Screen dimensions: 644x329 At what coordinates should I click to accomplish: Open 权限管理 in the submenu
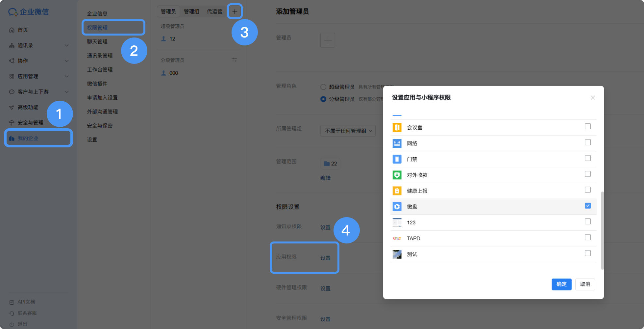(97, 28)
